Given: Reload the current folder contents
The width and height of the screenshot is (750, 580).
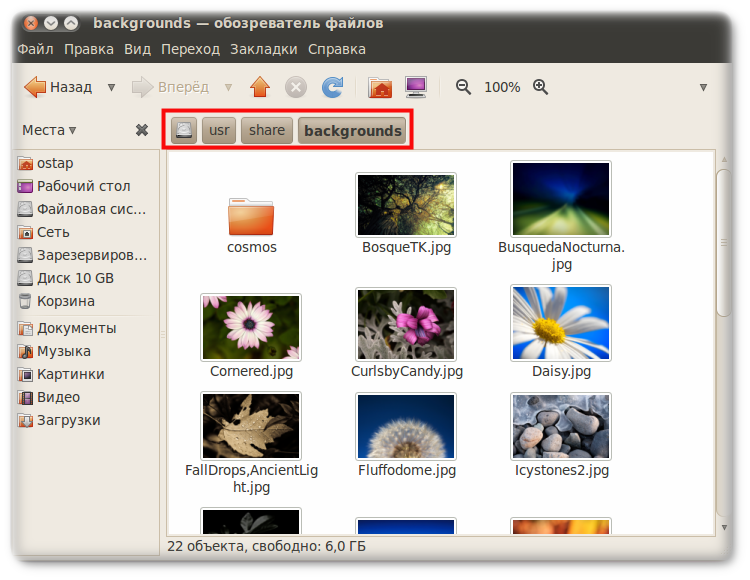Looking at the screenshot, I should [332, 87].
